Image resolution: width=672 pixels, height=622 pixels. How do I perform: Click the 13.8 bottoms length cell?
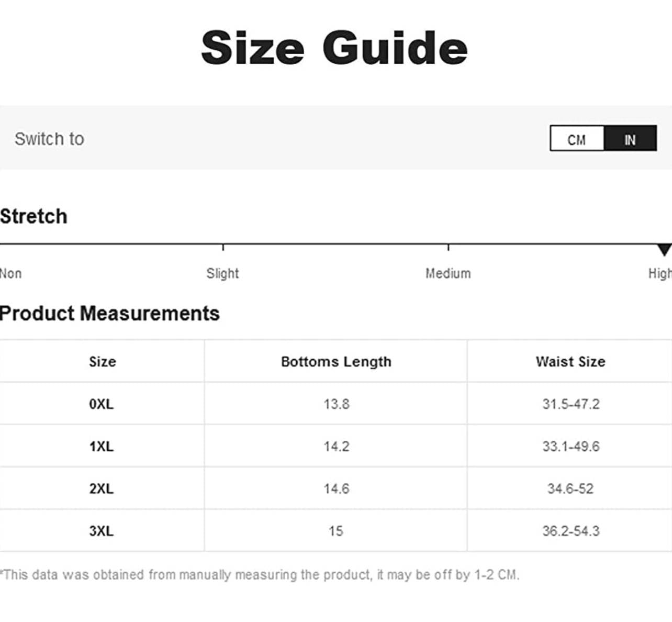coord(336,404)
